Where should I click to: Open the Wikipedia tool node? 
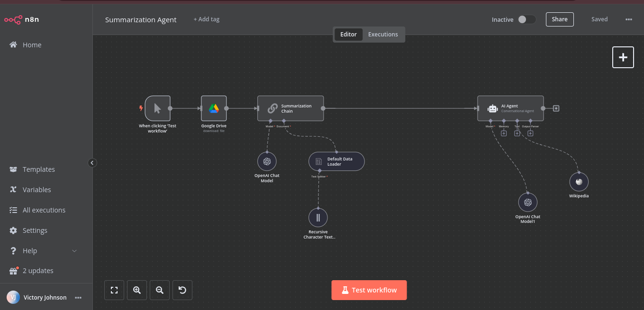(579, 182)
